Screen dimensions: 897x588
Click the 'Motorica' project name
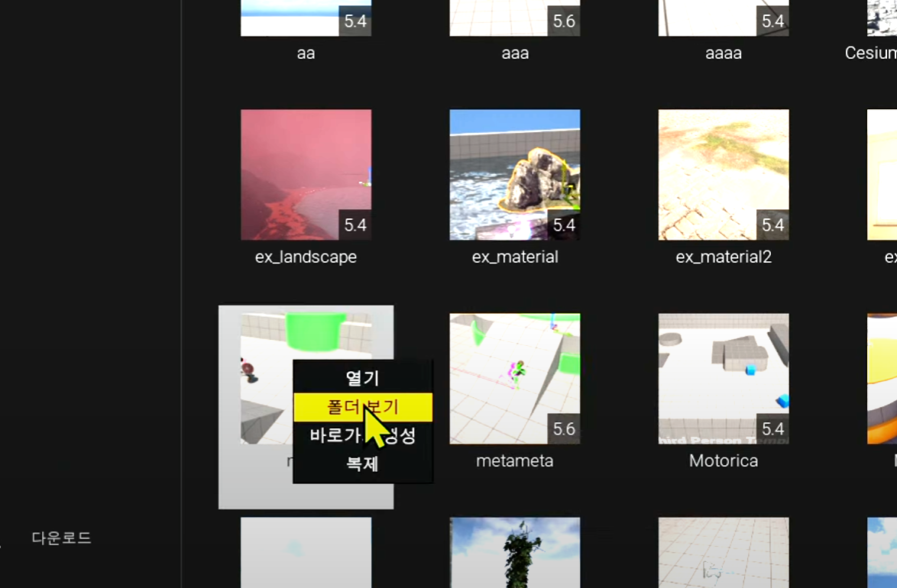point(724,460)
